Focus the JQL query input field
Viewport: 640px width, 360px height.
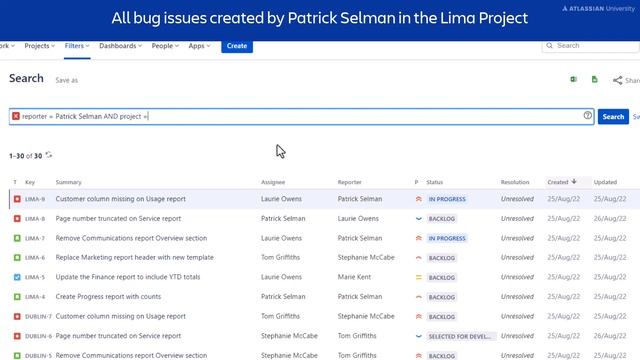[301, 117]
